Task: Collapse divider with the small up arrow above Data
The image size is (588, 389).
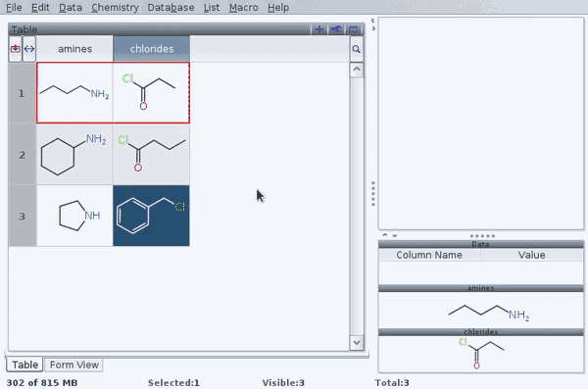Action: coord(385,235)
